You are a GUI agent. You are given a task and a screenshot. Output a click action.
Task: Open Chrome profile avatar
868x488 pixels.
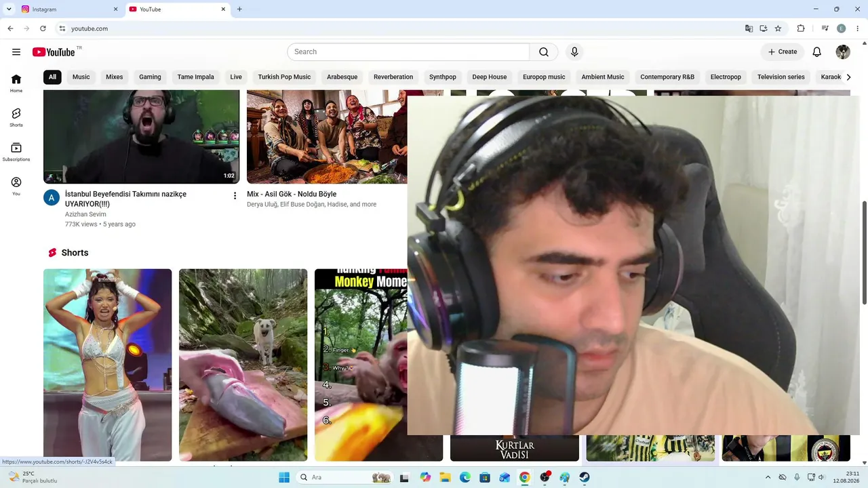pyautogui.click(x=842, y=28)
